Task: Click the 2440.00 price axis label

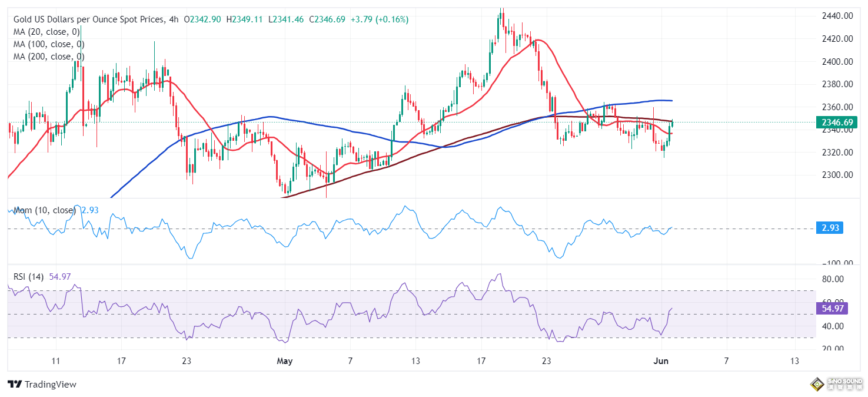Action: point(839,16)
